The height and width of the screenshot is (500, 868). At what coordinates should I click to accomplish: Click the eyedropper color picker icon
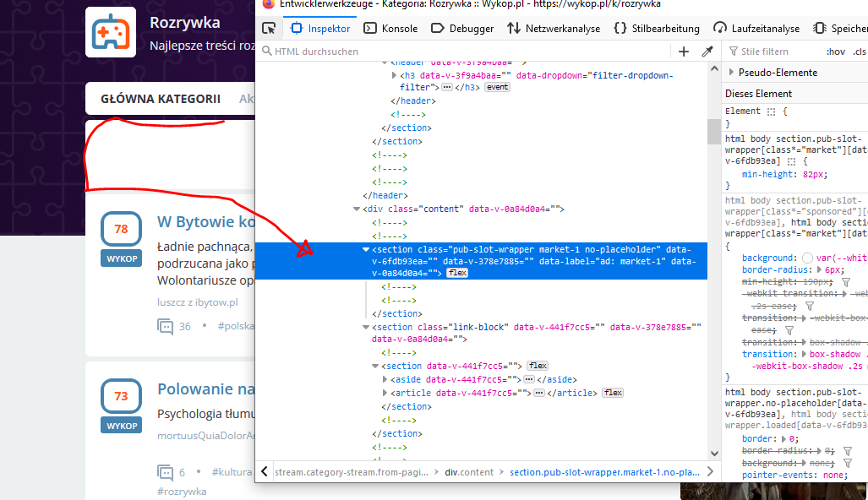(707, 52)
